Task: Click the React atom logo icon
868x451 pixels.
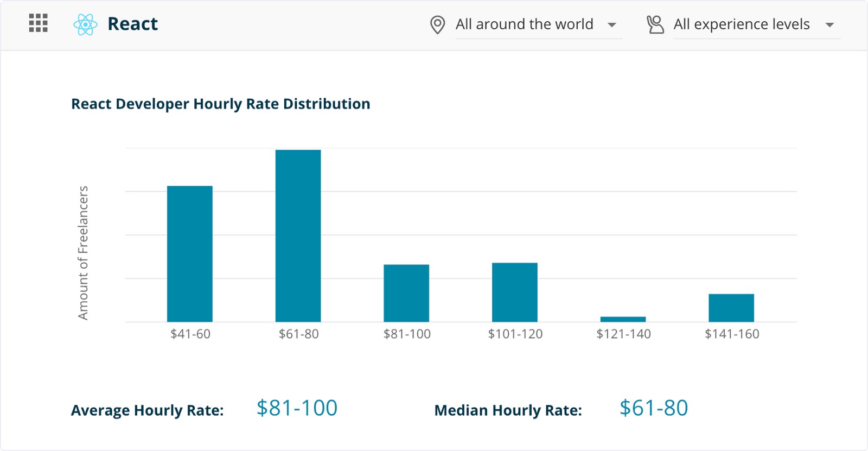Action: (85, 24)
